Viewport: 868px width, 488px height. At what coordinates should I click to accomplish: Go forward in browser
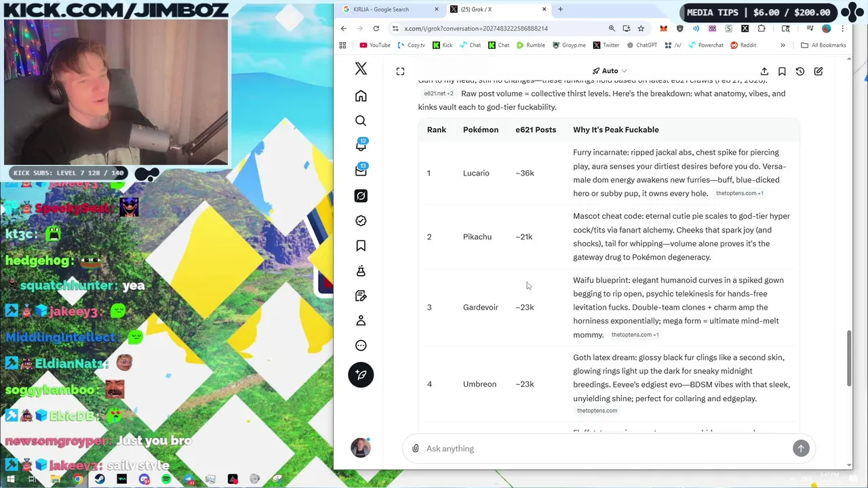point(359,28)
